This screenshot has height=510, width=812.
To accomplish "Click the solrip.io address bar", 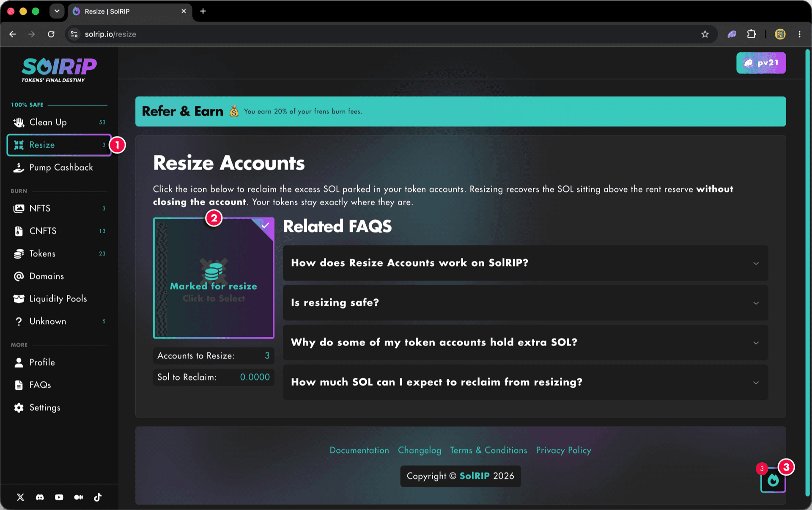I will tap(381, 34).
